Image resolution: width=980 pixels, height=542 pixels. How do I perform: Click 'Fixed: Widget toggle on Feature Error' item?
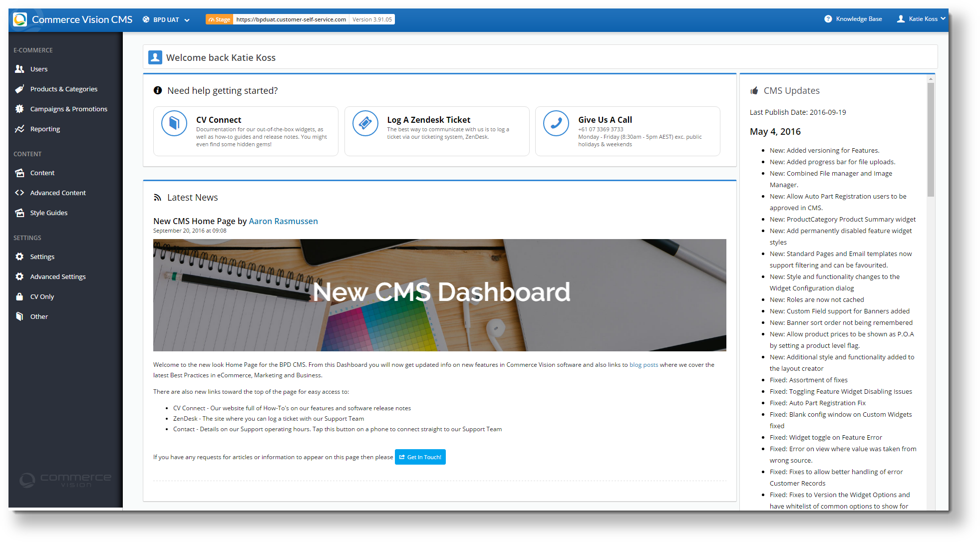pyautogui.click(x=826, y=437)
